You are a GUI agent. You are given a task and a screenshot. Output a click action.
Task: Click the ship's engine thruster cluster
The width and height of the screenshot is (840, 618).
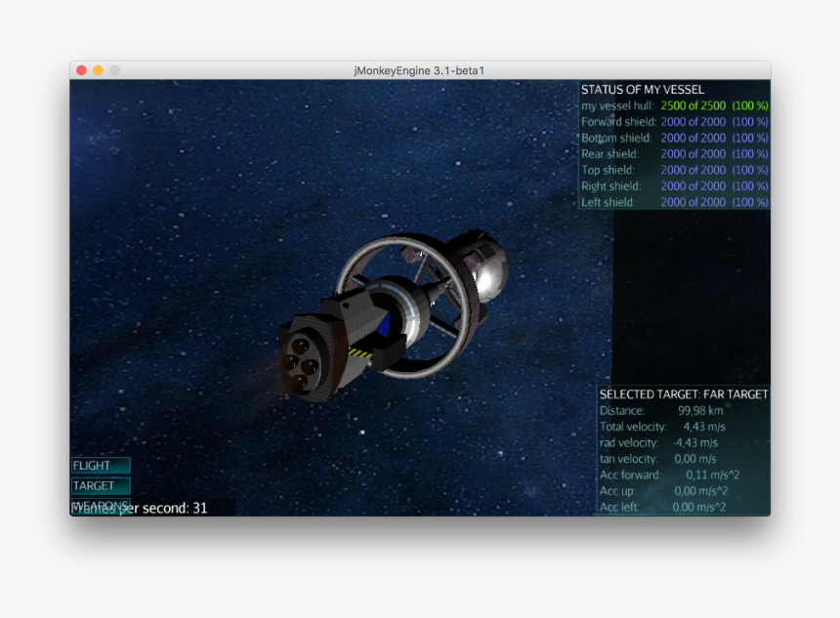[x=301, y=364]
